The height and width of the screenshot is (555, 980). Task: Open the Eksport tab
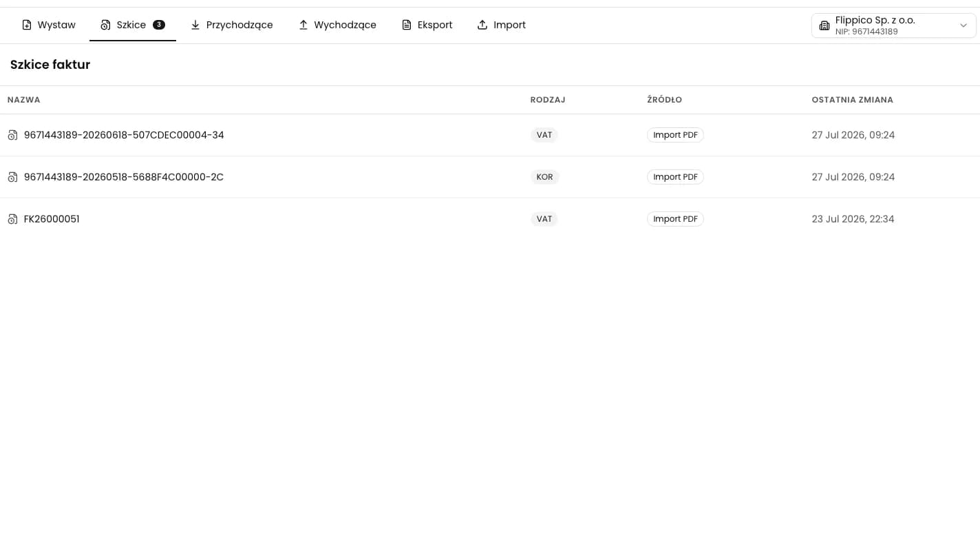[427, 25]
